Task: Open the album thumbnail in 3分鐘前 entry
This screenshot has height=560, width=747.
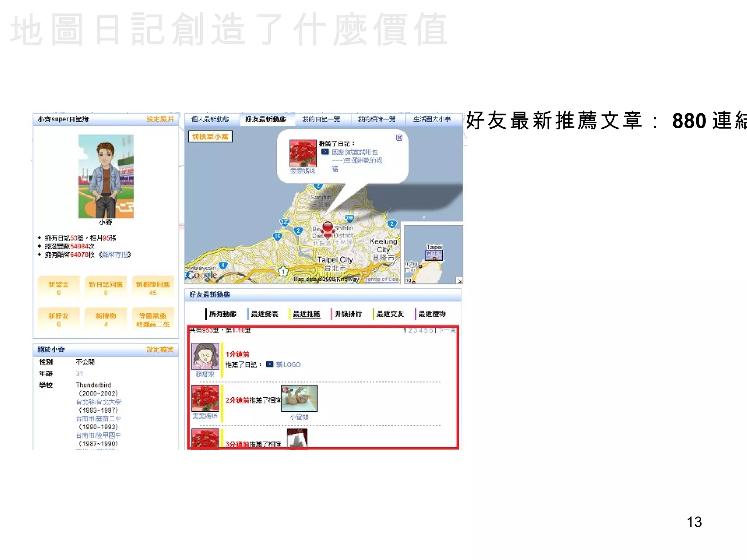Action: [x=297, y=439]
